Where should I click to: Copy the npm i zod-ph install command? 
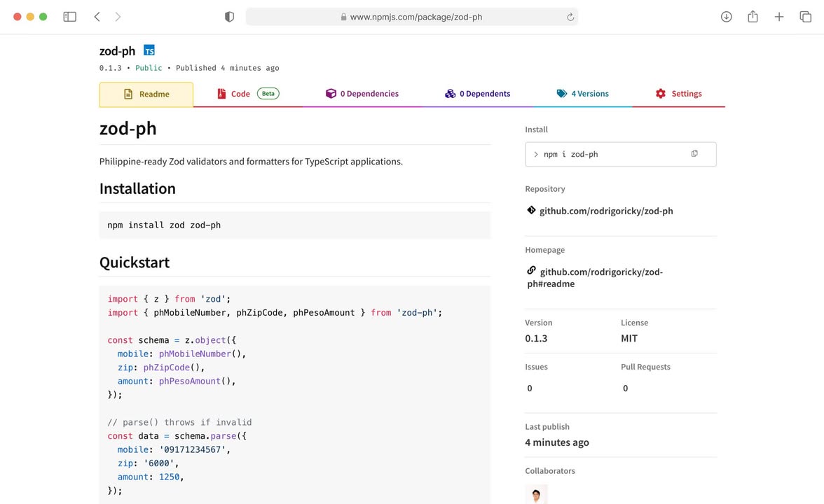[x=694, y=153]
